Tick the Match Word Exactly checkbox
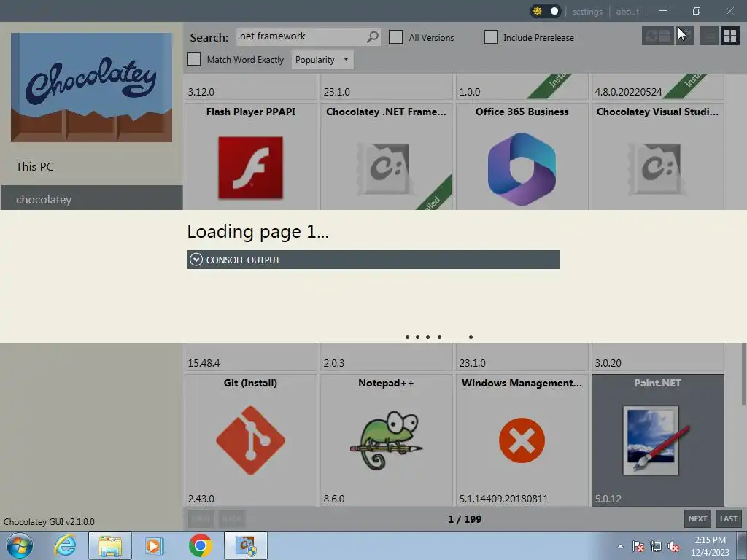The width and height of the screenshot is (747, 560). tap(194, 59)
